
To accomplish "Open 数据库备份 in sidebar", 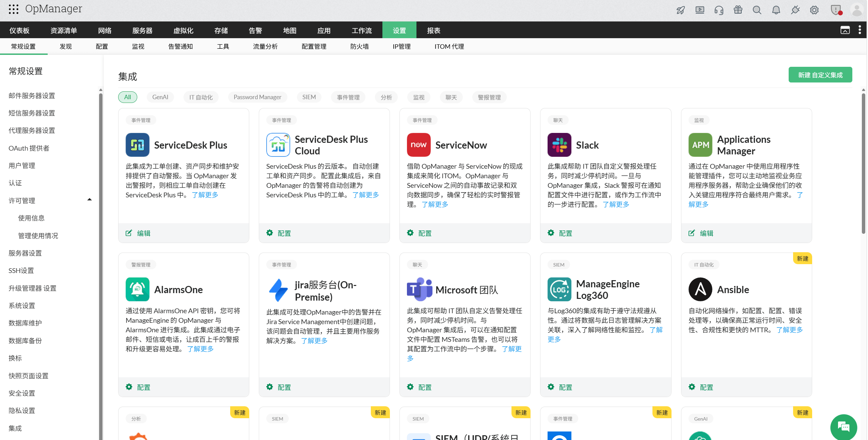I will tap(25, 341).
